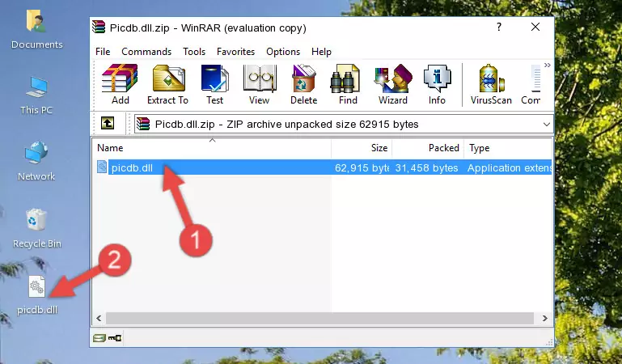Image resolution: width=622 pixels, height=364 pixels.
Task: Click the key password icon in status bar
Action: [x=115, y=338]
